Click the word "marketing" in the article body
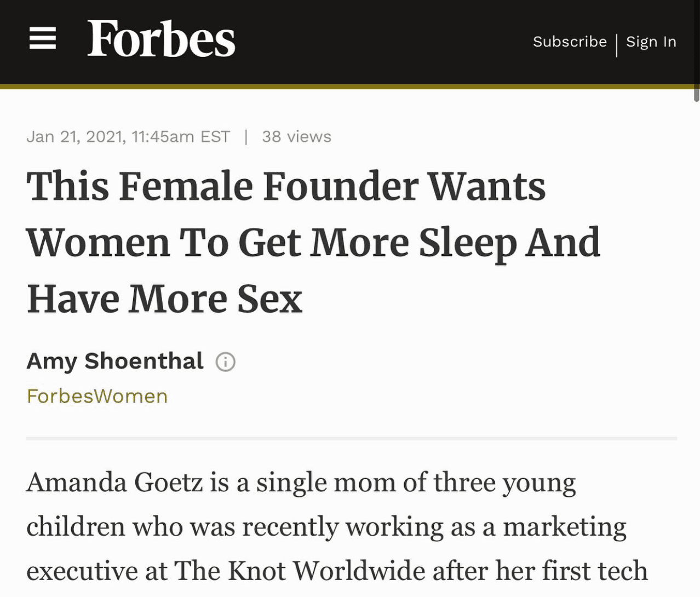700x597 pixels. tap(565, 527)
